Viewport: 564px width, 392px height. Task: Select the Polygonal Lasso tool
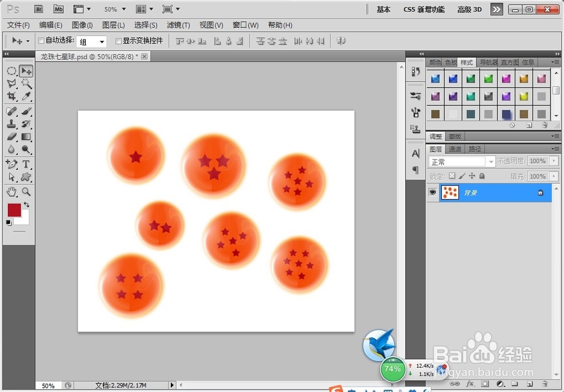pos(11,84)
